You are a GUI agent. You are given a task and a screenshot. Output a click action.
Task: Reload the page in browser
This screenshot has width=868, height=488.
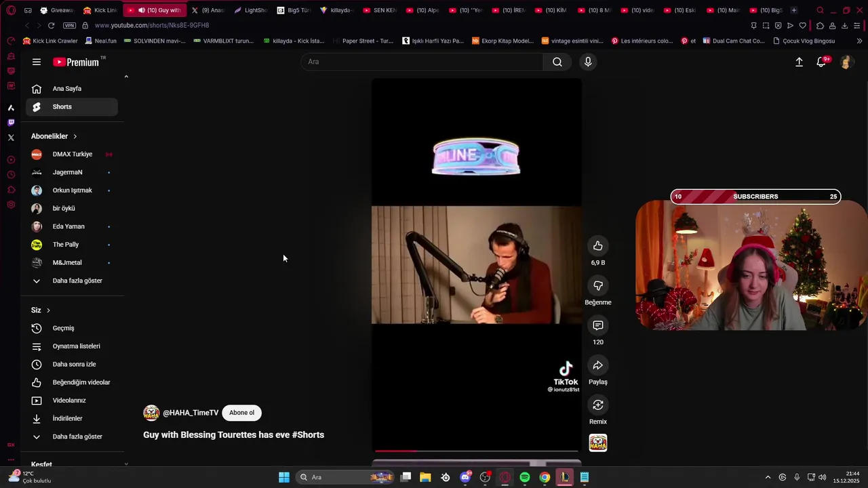pyautogui.click(x=51, y=25)
